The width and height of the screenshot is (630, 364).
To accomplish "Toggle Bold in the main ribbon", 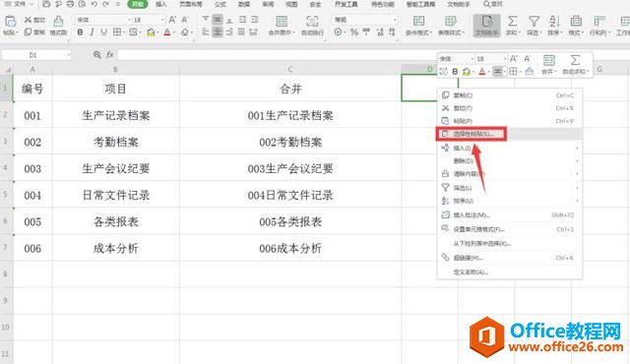I will pos(81,32).
